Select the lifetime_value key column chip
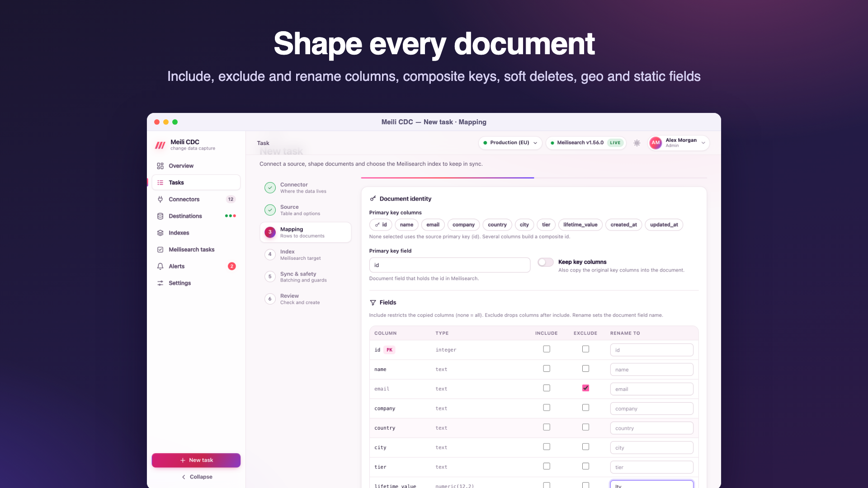The image size is (868, 488). tap(580, 225)
